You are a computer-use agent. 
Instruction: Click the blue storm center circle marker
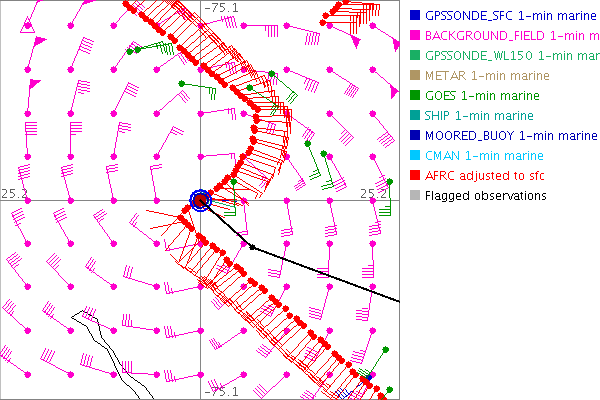[200, 201]
